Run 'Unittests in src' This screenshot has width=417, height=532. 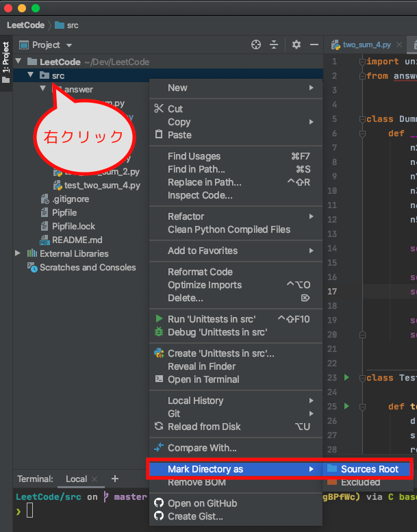(x=236, y=319)
